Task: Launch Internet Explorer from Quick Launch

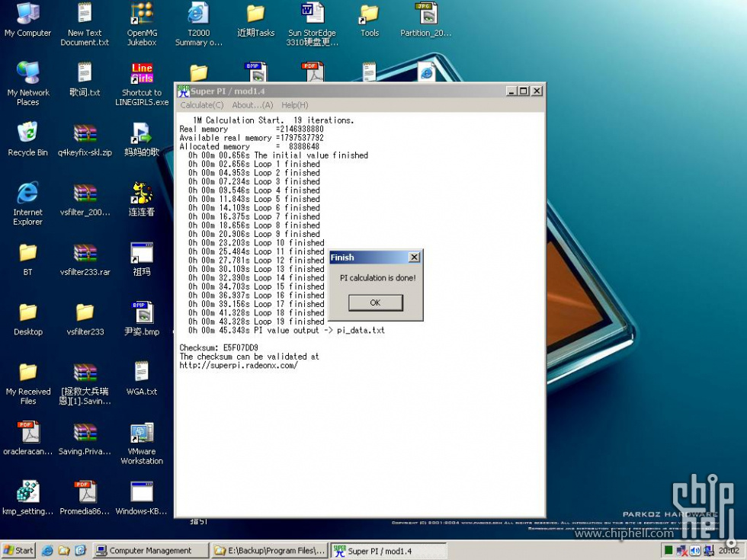Action: click(x=47, y=550)
